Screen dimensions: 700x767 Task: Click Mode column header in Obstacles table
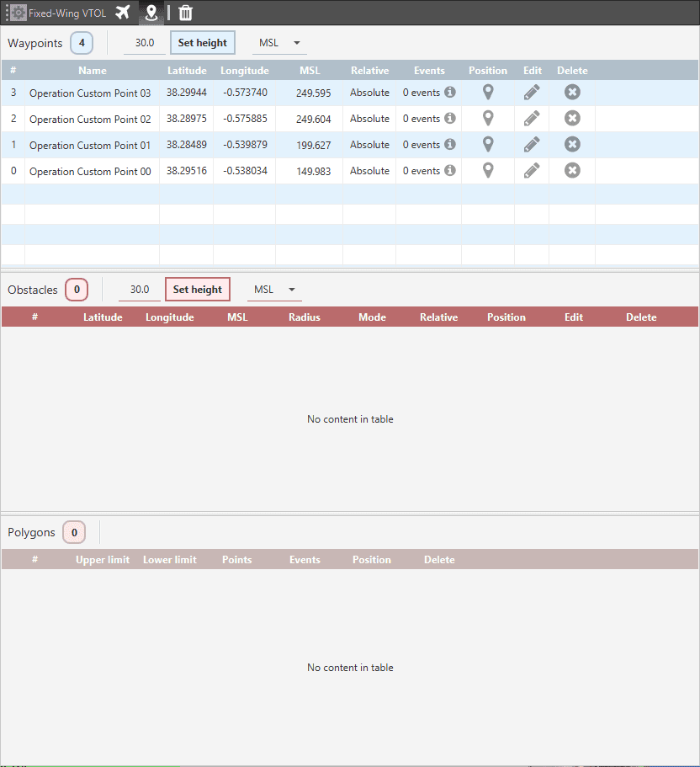tap(372, 317)
